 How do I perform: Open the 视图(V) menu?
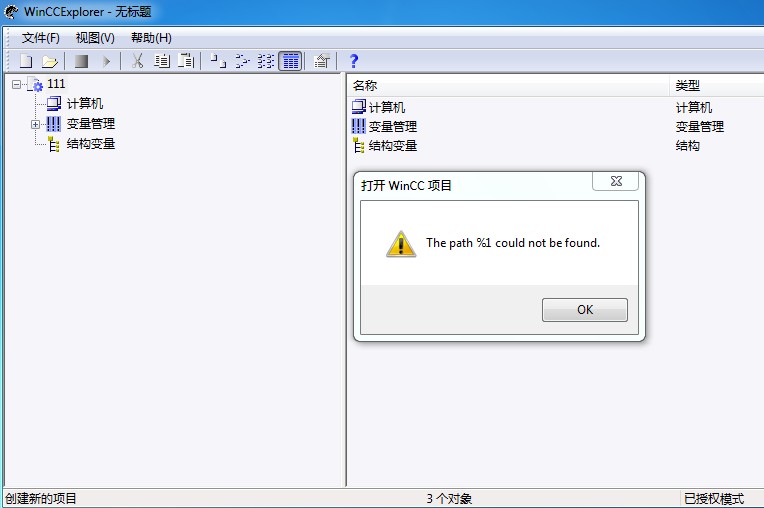pos(95,38)
